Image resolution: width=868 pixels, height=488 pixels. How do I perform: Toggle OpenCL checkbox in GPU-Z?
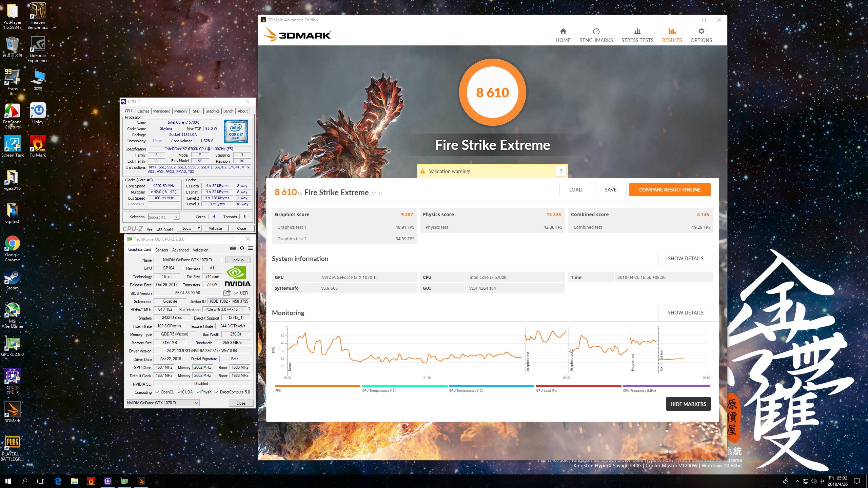pos(158,392)
